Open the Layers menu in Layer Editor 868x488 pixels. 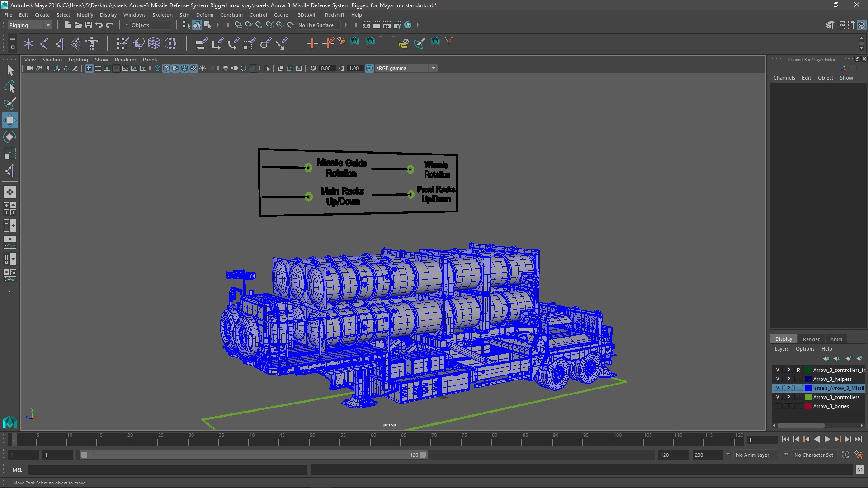pyautogui.click(x=781, y=349)
